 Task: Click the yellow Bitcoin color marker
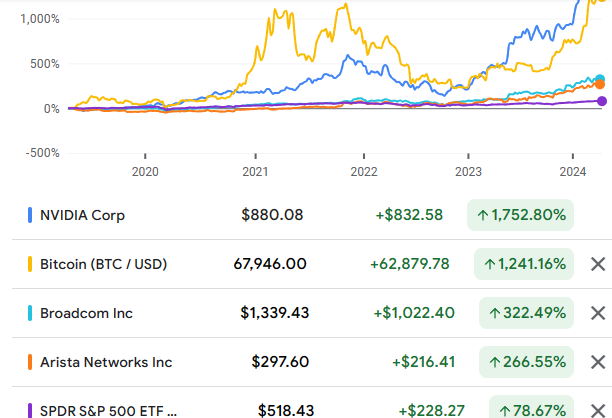30,264
